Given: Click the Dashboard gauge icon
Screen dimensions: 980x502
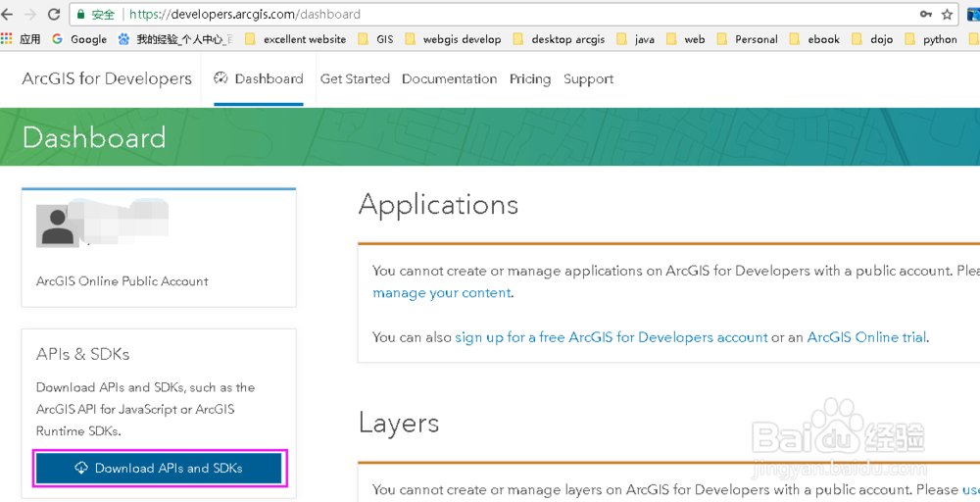Looking at the screenshot, I should click(x=220, y=78).
